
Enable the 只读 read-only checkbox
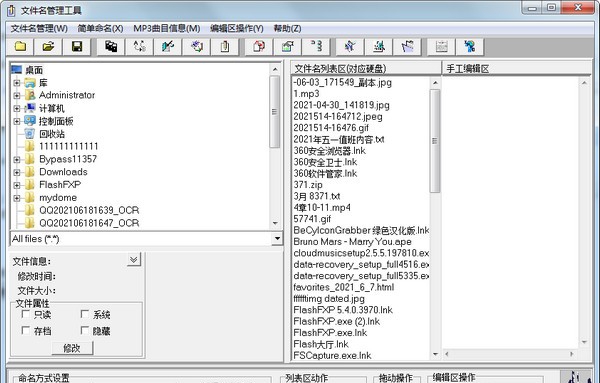[x=26, y=314]
